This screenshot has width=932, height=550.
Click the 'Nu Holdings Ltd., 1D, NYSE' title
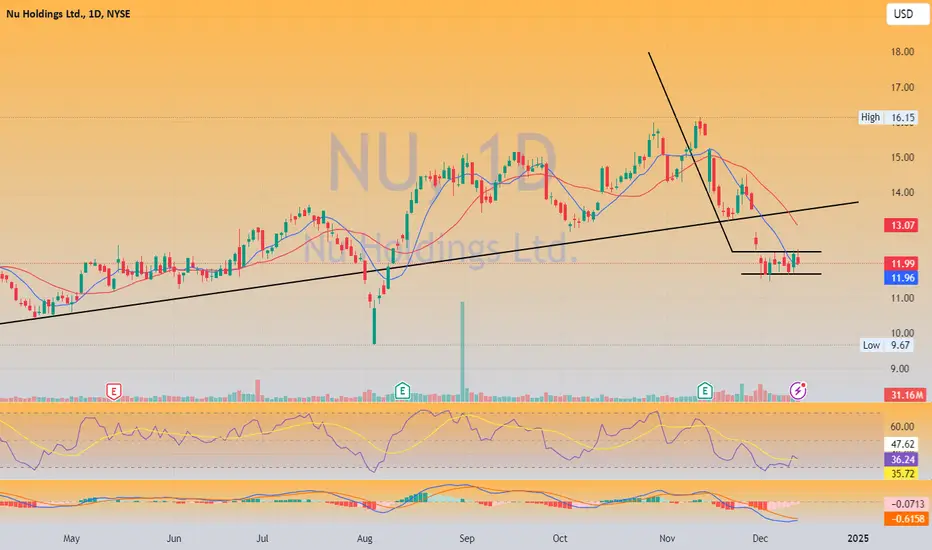point(68,14)
